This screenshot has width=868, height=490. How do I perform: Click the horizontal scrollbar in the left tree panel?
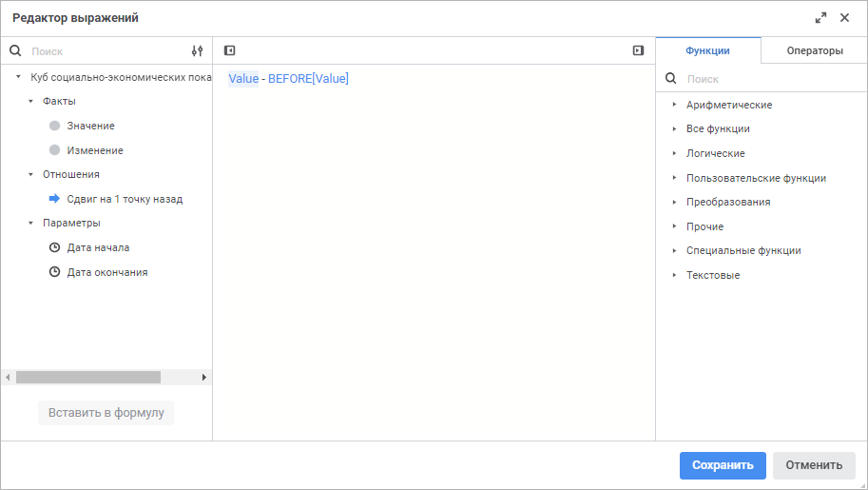[88, 377]
